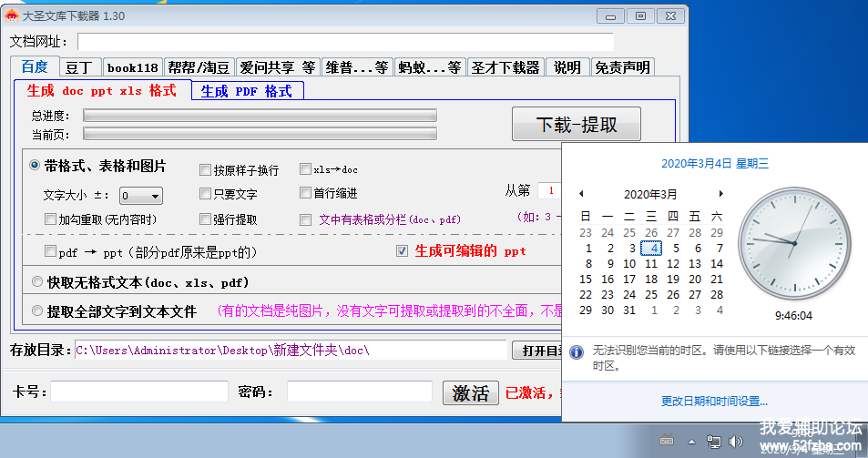The width and height of the screenshot is (868, 458).
Task: Click the 总进度 progress bar
Action: point(260,115)
